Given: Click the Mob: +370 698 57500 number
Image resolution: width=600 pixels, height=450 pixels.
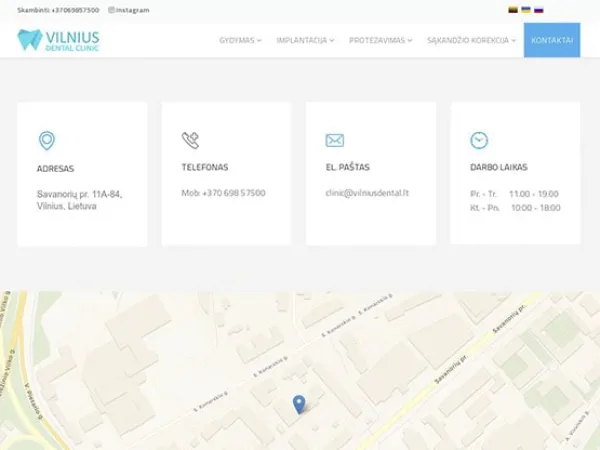Looking at the screenshot, I should (x=223, y=193).
